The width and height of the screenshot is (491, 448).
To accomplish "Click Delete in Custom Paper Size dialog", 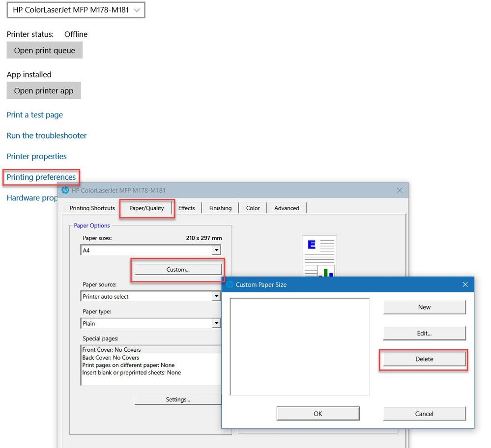I will point(424,359).
